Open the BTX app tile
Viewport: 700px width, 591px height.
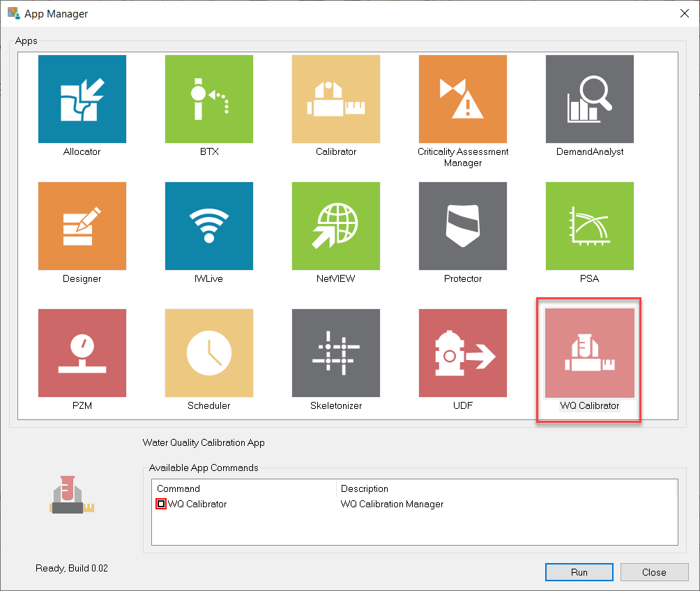coord(209,99)
